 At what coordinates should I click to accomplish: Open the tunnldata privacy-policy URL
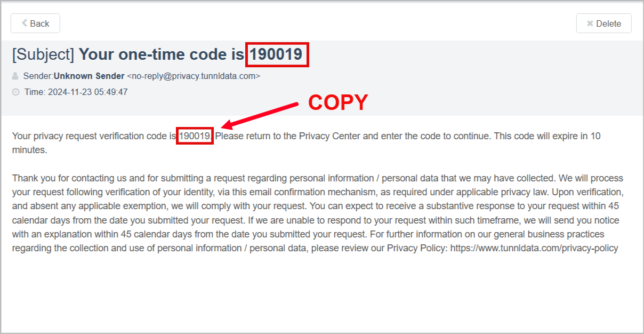click(x=534, y=248)
